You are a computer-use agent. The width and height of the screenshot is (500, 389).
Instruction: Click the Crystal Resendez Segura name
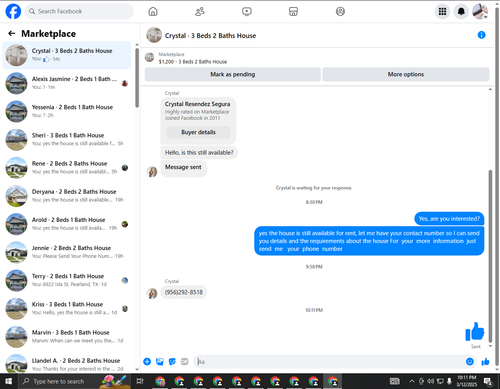[197, 104]
